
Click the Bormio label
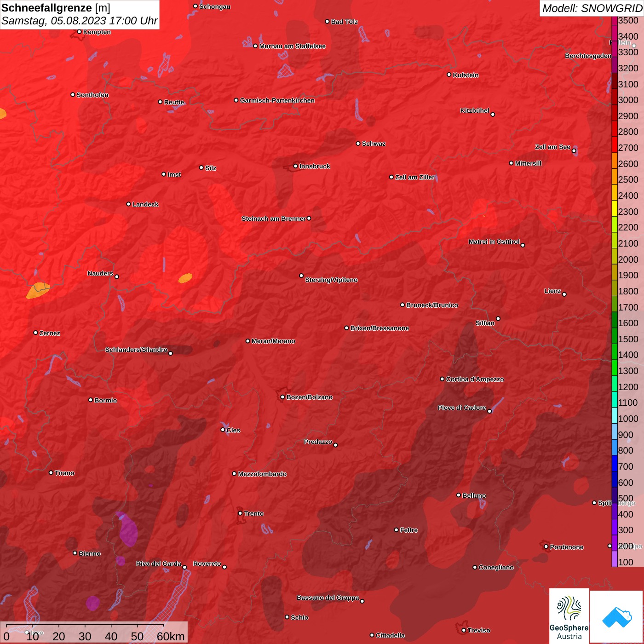(105, 400)
